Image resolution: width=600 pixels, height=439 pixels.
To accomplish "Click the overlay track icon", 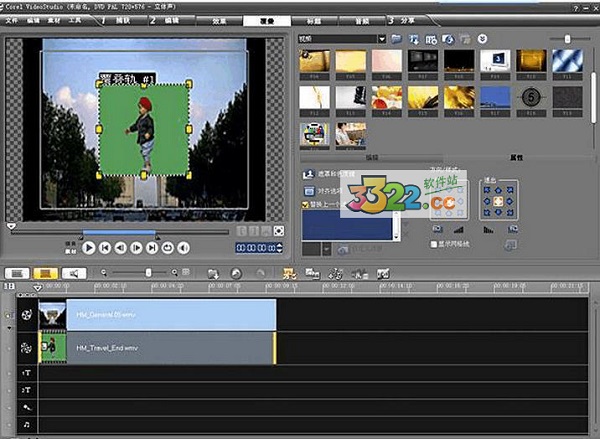I will tap(25, 348).
